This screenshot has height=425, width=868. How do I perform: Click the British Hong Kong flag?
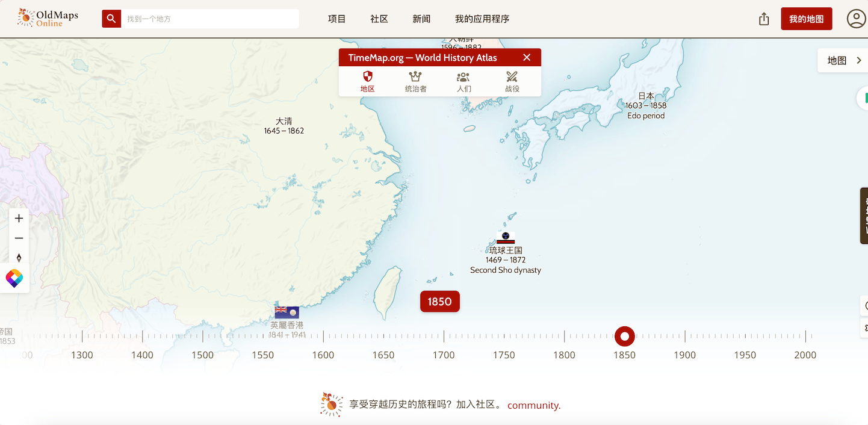click(287, 312)
